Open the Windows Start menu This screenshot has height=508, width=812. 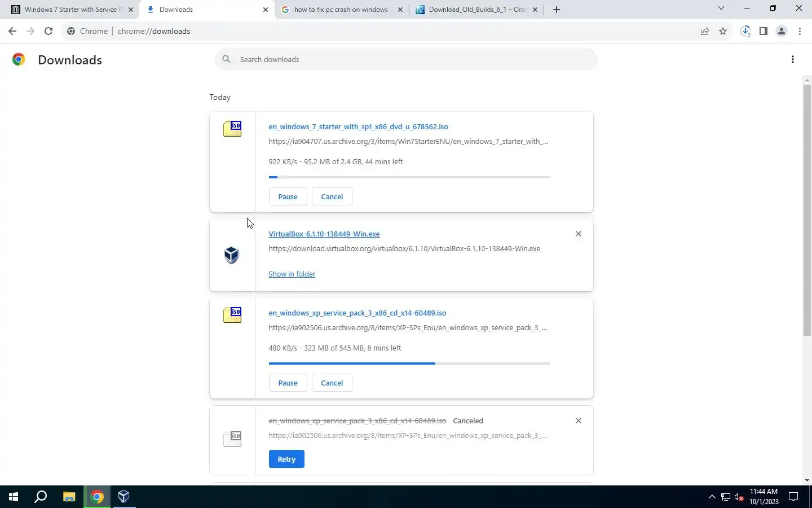click(x=14, y=497)
